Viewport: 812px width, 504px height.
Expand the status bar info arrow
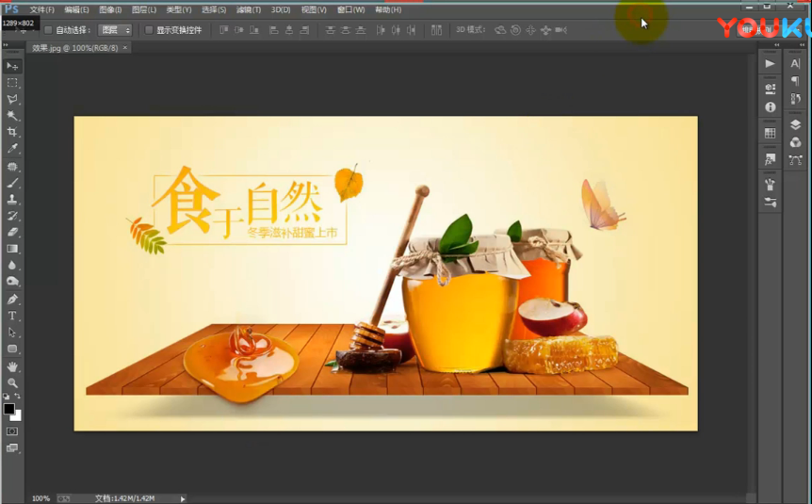(x=183, y=499)
